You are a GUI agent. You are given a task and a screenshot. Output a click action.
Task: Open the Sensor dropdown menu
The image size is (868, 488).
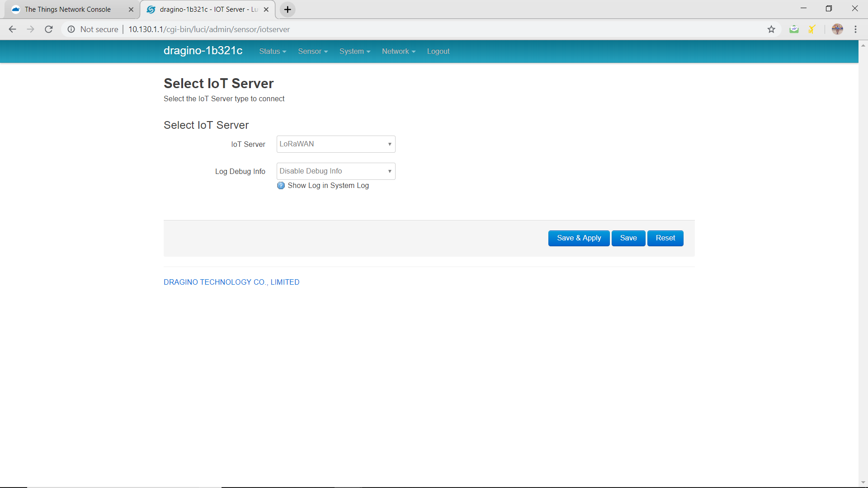point(313,51)
